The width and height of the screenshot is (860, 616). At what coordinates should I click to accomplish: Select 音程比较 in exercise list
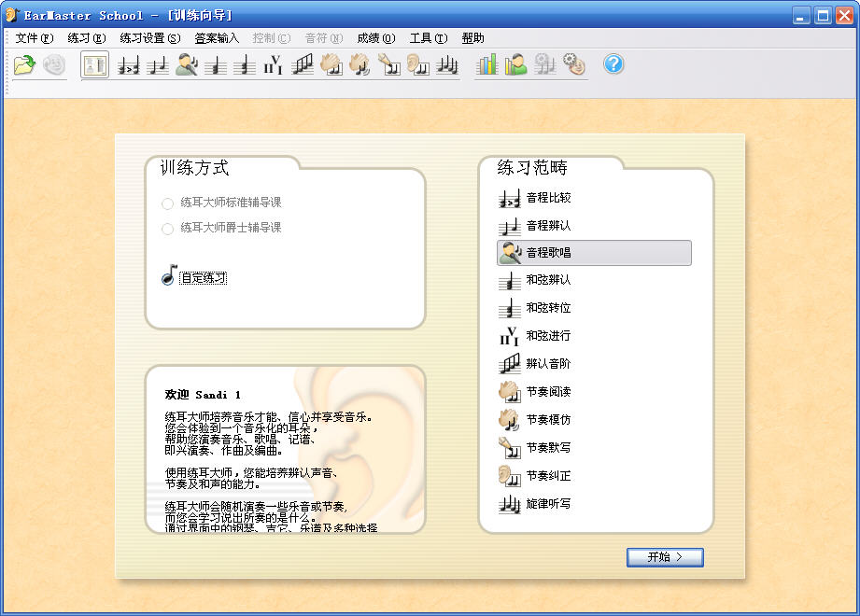tap(548, 198)
